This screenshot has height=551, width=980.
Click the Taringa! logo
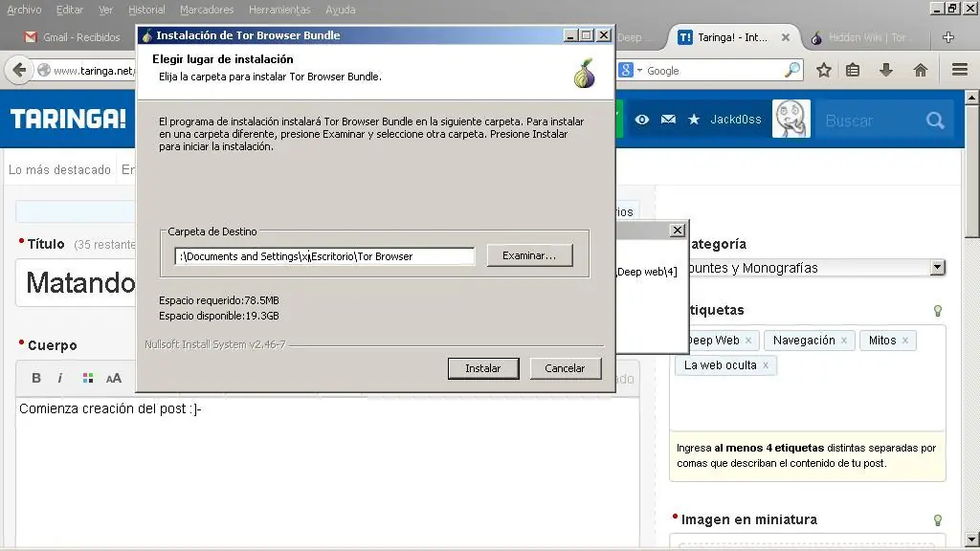(68, 119)
